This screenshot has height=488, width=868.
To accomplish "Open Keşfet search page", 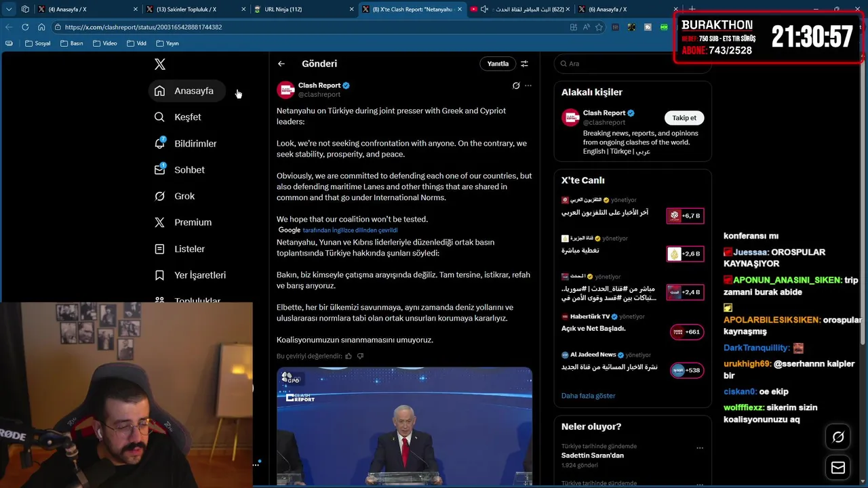I will [178, 117].
